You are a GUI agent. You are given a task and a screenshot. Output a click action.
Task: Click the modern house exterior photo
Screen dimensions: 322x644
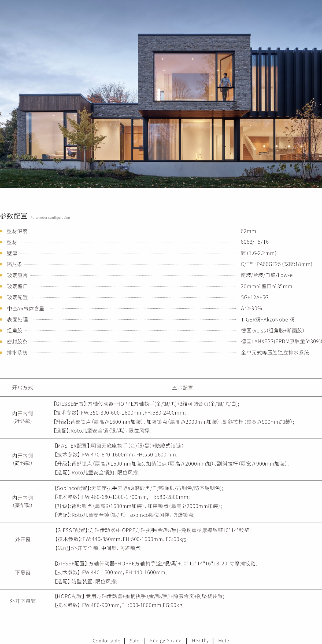click(161, 94)
